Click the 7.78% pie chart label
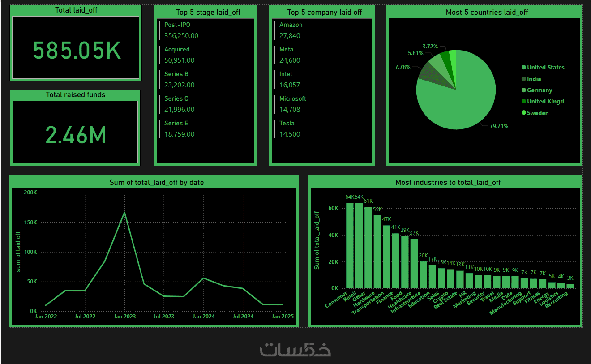Screen dimensions: 591x364 [x=403, y=67]
